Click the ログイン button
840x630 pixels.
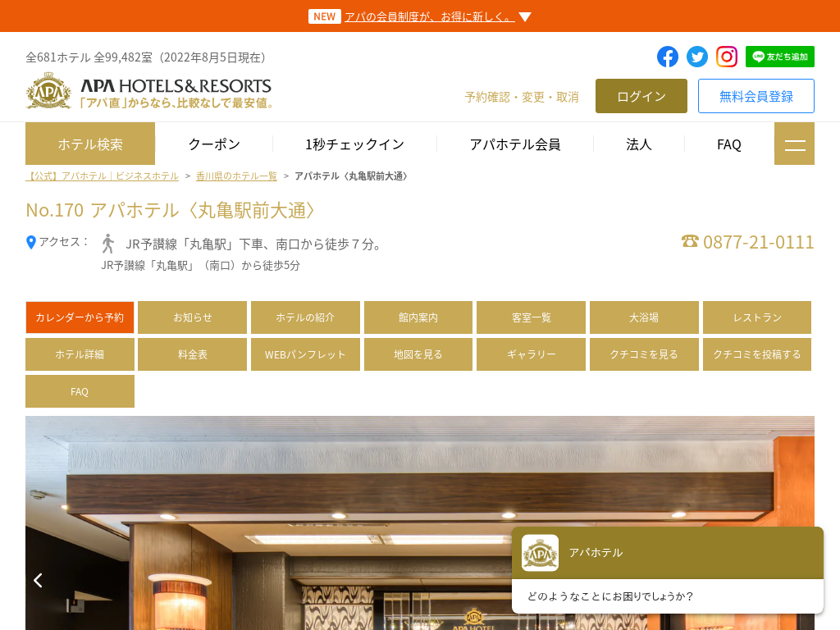click(x=641, y=96)
